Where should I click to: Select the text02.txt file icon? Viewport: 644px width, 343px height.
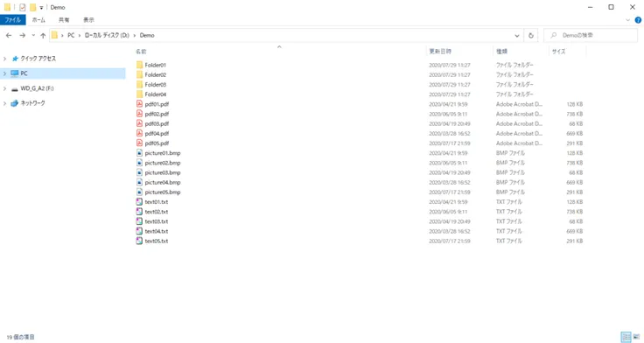click(x=140, y=212)
